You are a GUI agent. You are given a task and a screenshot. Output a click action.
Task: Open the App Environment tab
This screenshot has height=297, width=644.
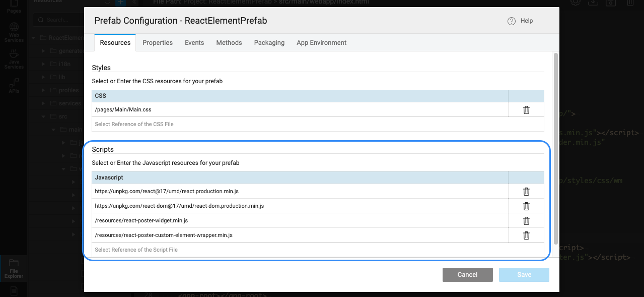click(x=321, y=43)
